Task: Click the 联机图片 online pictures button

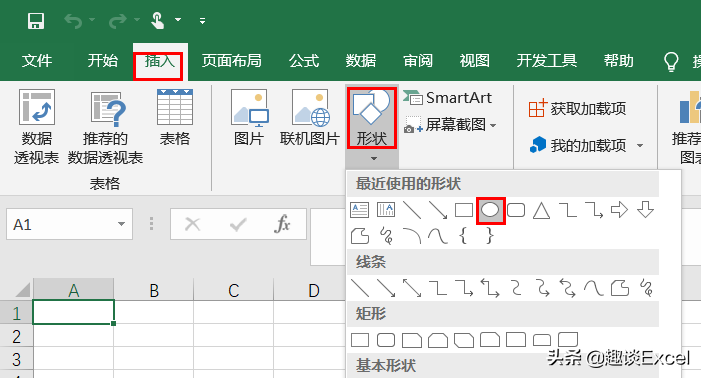Action: tap(310, 118)
